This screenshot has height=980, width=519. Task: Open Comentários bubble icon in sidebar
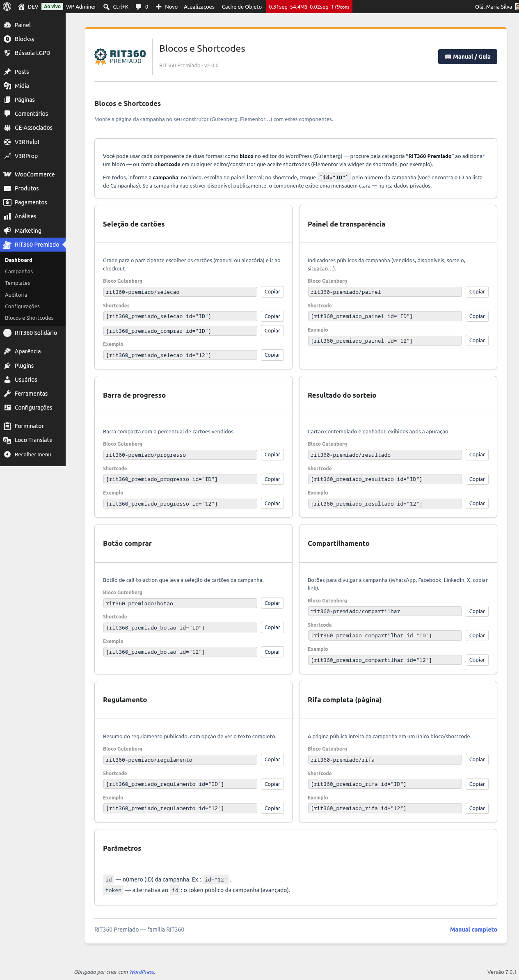7,114
